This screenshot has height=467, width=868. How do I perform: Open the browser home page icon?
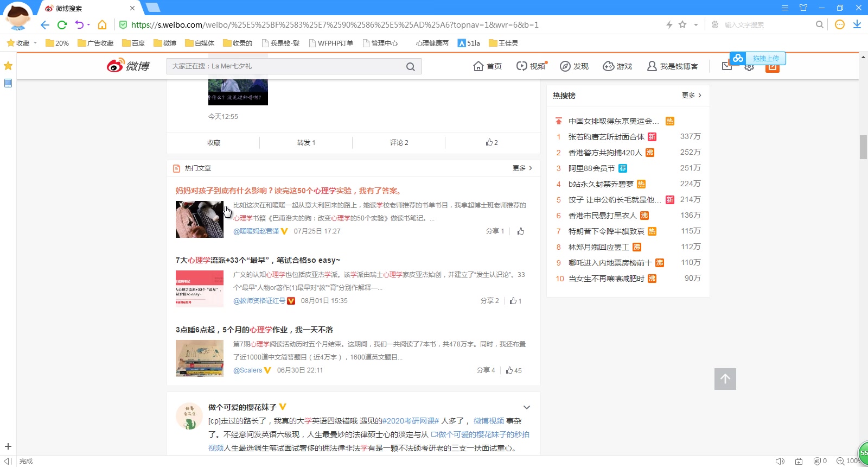pyautogui.click(x=102, y=24)
